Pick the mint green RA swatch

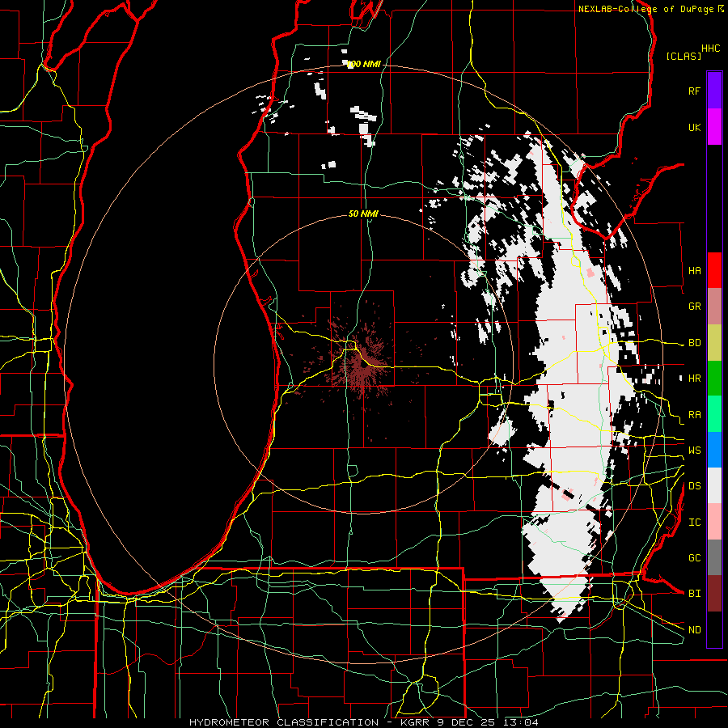pos(714,414)
